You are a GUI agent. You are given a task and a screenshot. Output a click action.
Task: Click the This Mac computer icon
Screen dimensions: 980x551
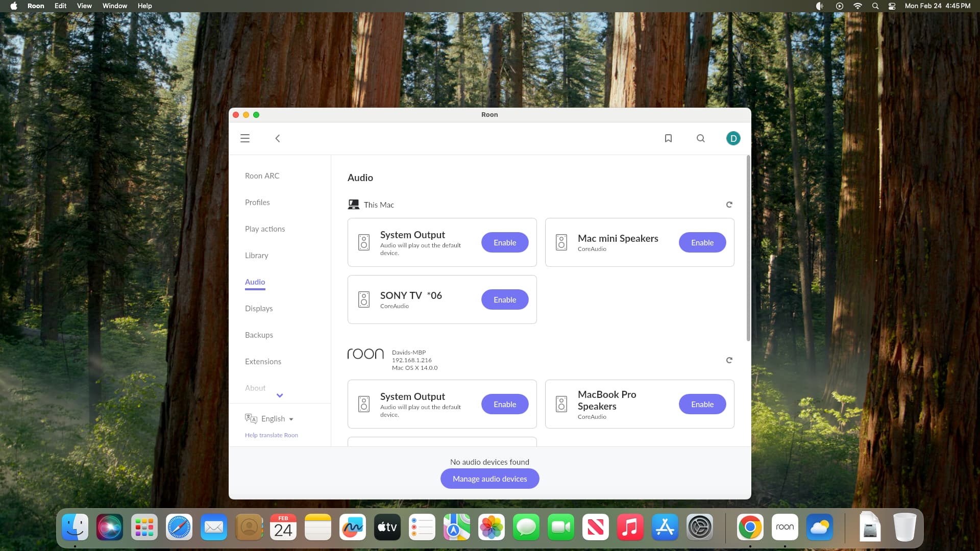tap(353, 205)
